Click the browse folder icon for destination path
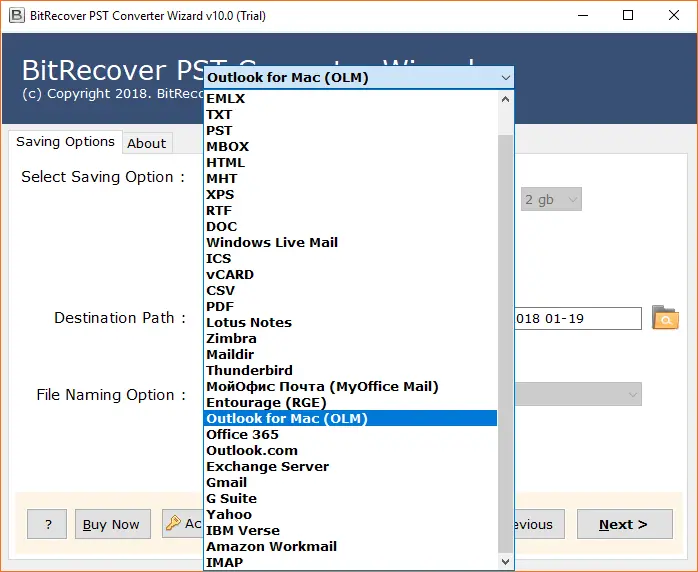The image size is (698, 572). (x=665, y=317)
